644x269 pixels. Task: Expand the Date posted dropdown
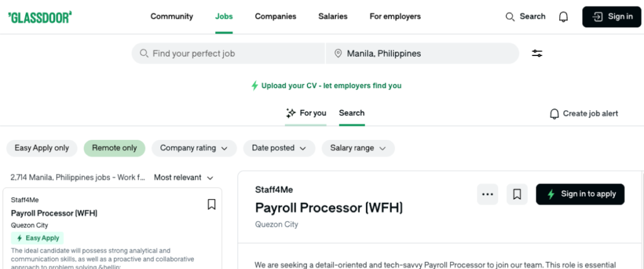(x=279, y=148)
